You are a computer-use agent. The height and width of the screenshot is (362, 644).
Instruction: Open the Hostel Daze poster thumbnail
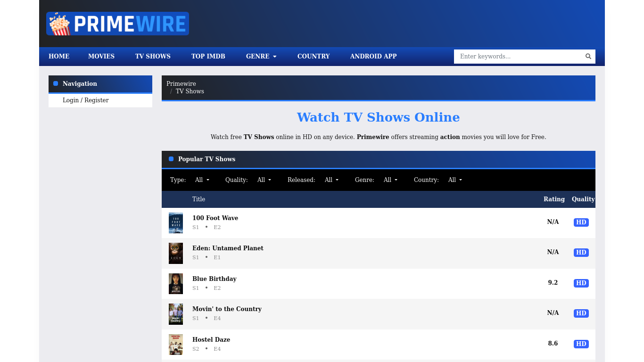176,345
